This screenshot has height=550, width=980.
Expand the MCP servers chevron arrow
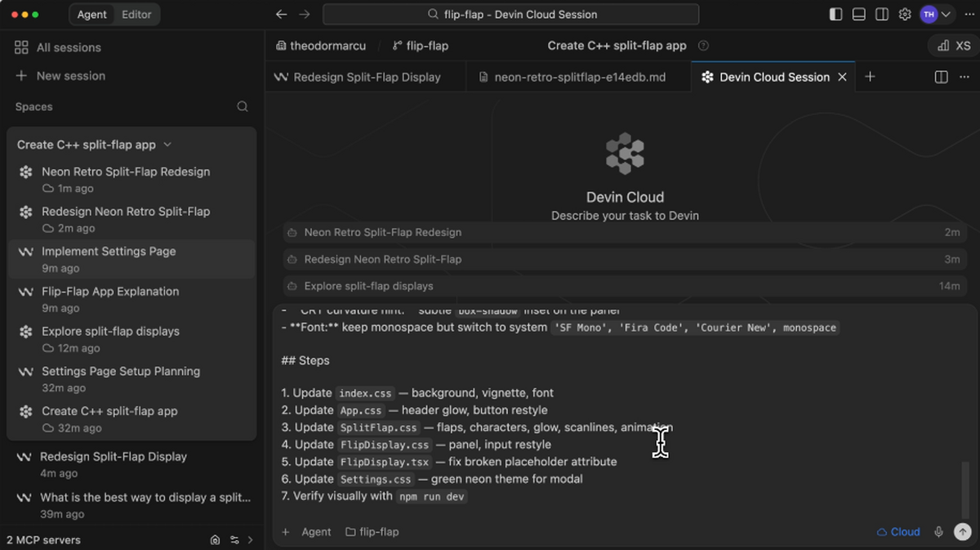point(251,540)
